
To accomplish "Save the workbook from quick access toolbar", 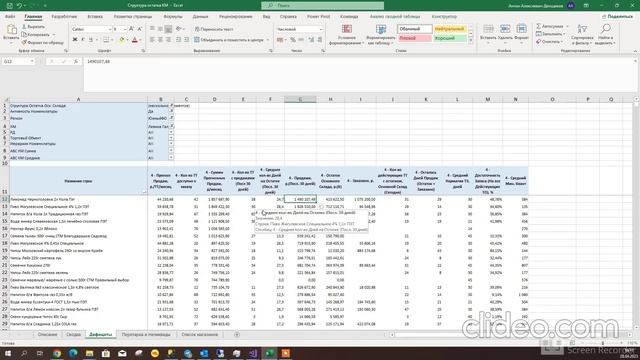I will [9, 6].
